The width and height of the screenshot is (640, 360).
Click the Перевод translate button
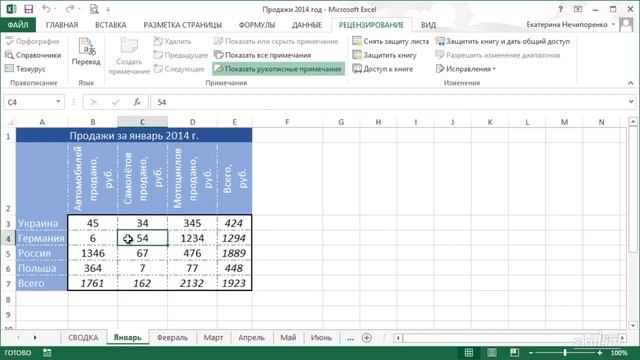tap(86, 51)
